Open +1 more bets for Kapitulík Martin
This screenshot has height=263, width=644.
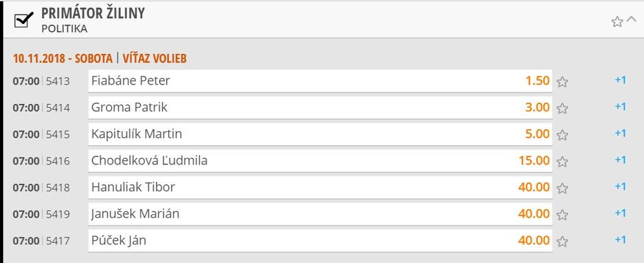click(x=620, y=133)
